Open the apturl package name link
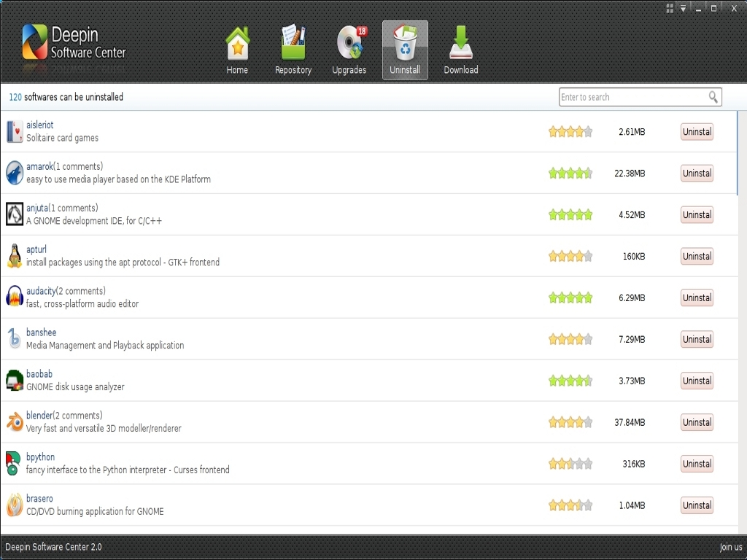This screenshot has height=560, width=747. coord(36,249)
